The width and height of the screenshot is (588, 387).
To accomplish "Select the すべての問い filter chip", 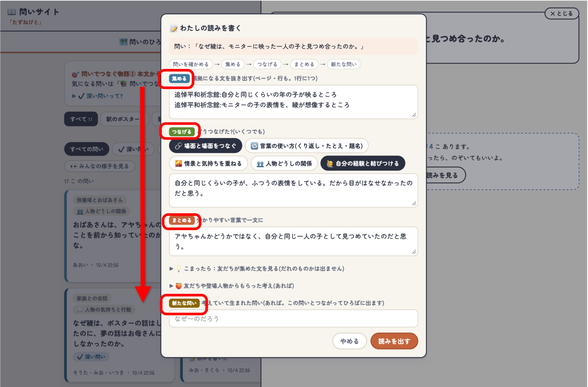I will (87, 149).
